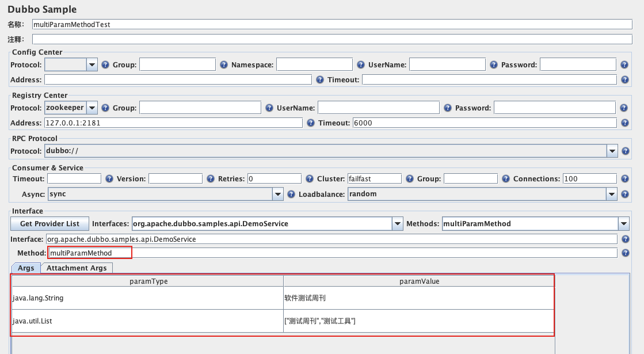Show help for Cluster failfast field

click(410, 178)
